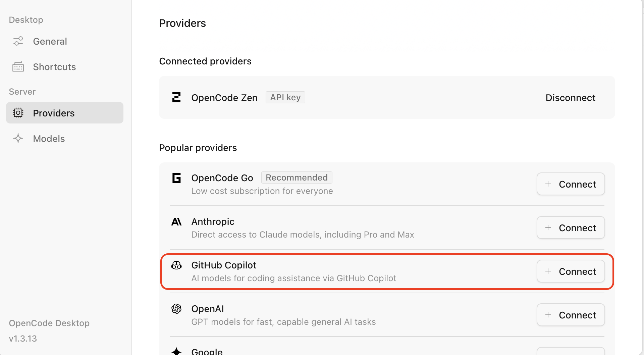This screenshot has width=644, height=355.
Task: Click the Shortcuts keyboard icon
Action: coord(18,67)
